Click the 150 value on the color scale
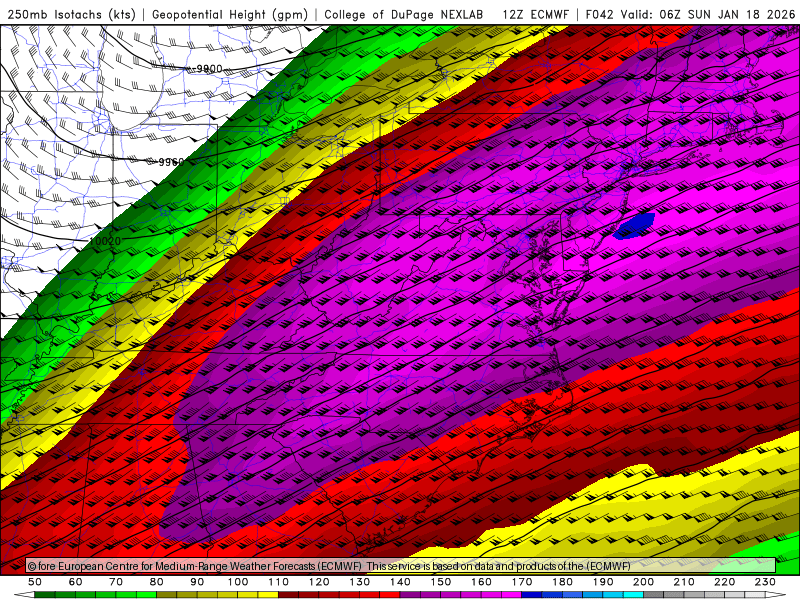This screenshot has width=800, height=600. [x=441, y=582]
